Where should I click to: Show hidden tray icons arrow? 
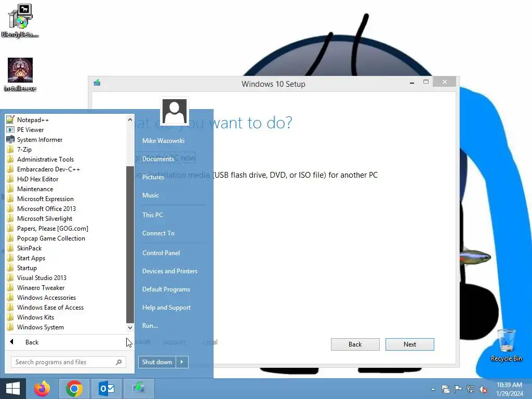click(x=433, y=389)
